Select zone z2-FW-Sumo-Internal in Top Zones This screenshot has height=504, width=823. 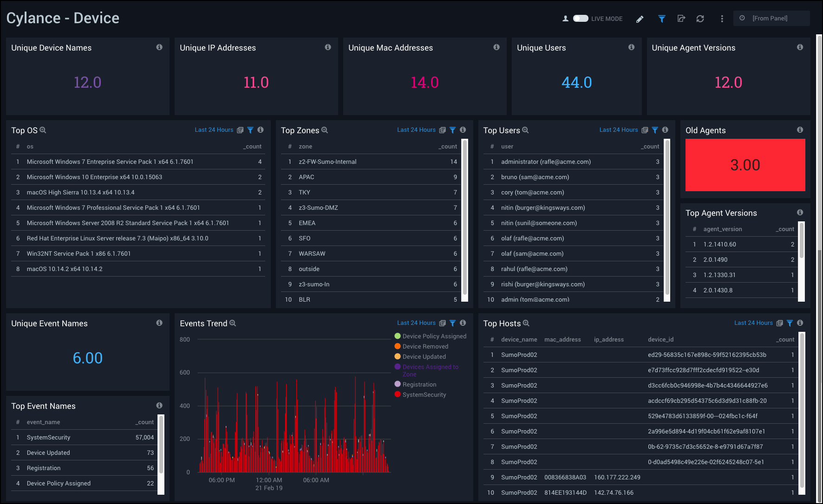click(328, 162)
